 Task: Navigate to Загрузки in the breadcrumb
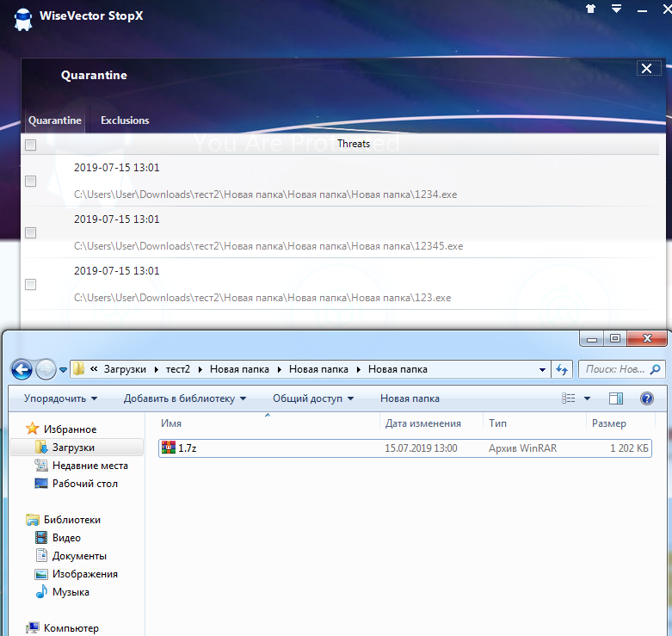[125, 369]
